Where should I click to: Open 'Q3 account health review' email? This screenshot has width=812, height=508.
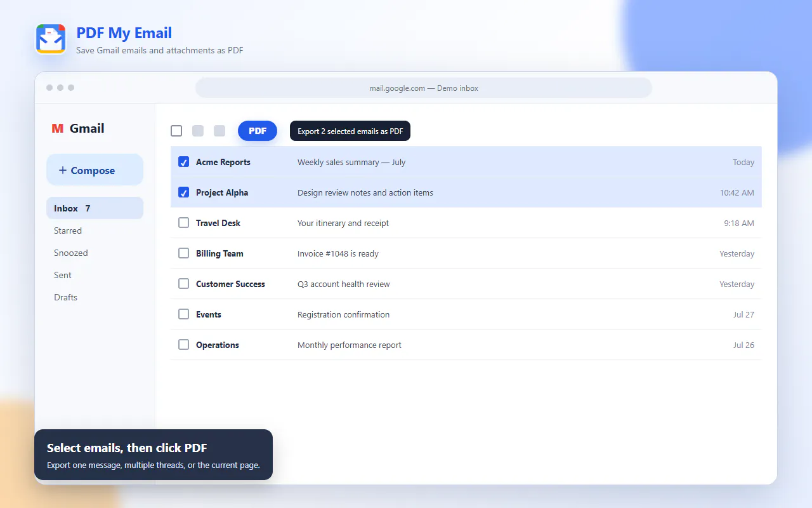[x=344, y=284]
